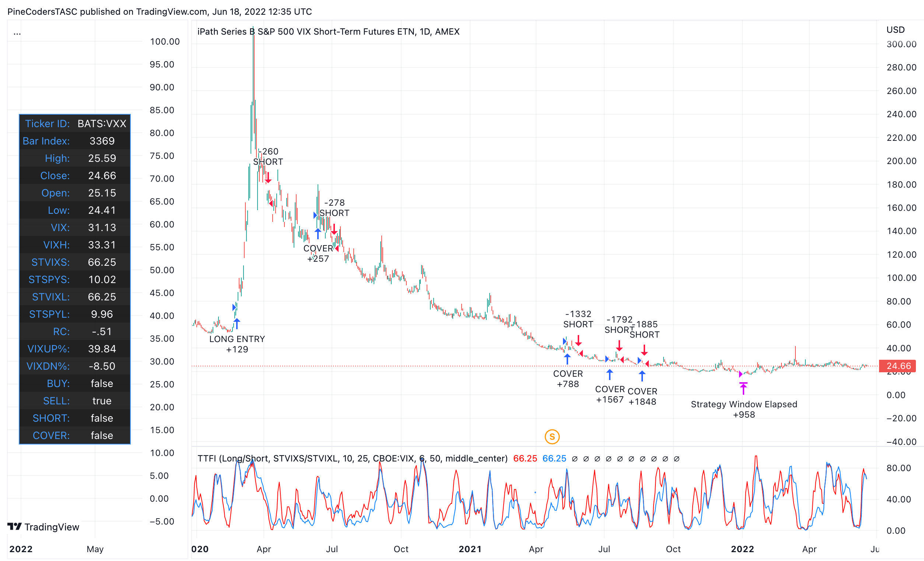The width and height of the screenshot is (924, 561).
Task: Click the blue LONG ENTRY arrow marker
Action: pos(237,324)
